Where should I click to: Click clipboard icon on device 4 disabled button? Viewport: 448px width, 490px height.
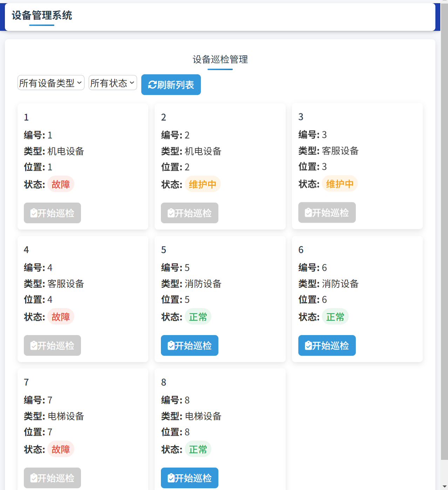(34, 346)
